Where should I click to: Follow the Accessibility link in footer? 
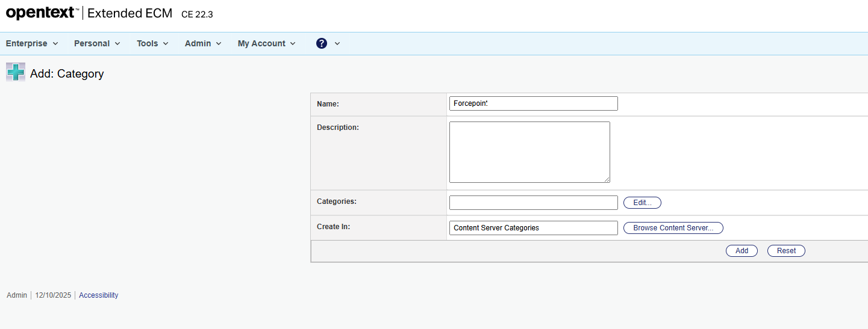(x=98, y=295)
